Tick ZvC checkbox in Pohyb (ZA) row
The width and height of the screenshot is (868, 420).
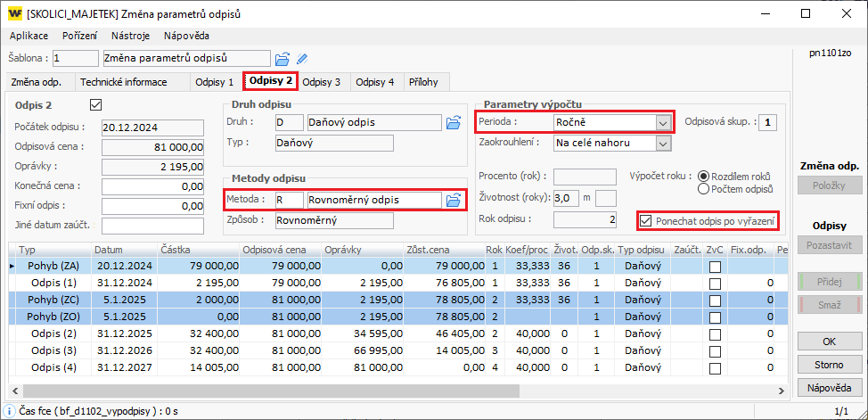coord(715,266)
